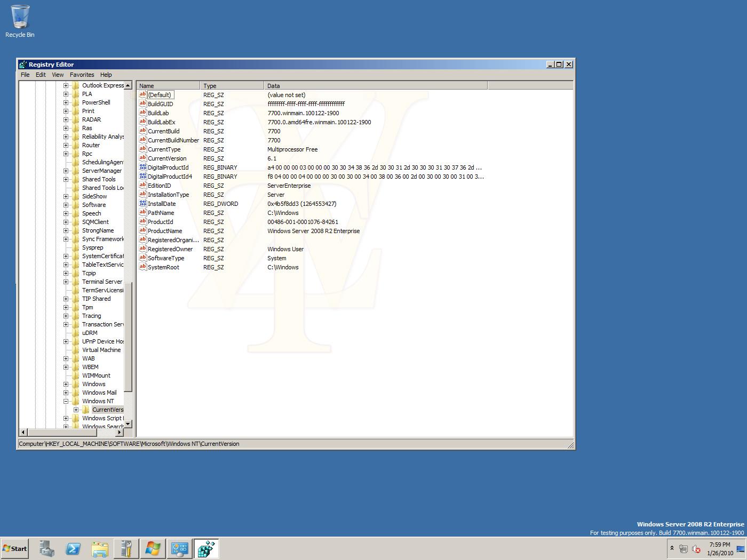Click the Registry Editor taskbar icon
This screenshot has width=747, height=560.
point(206,549)
